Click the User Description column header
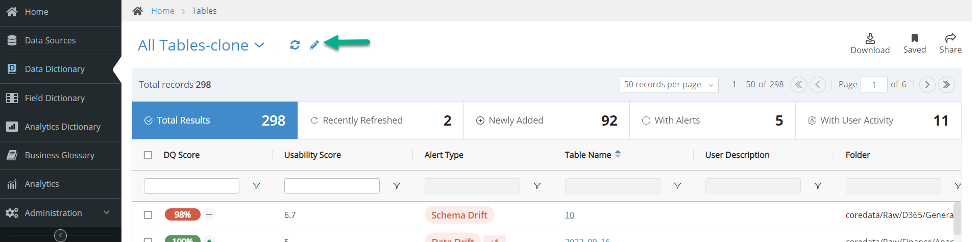 click(x=738, y=155)
